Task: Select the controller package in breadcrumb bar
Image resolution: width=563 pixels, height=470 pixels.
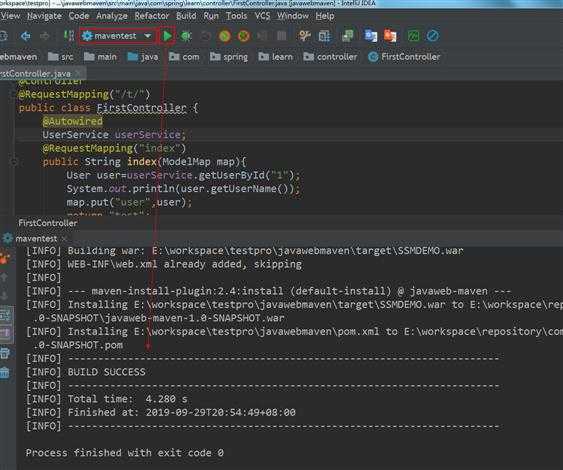Action: [x=330, y=57]
